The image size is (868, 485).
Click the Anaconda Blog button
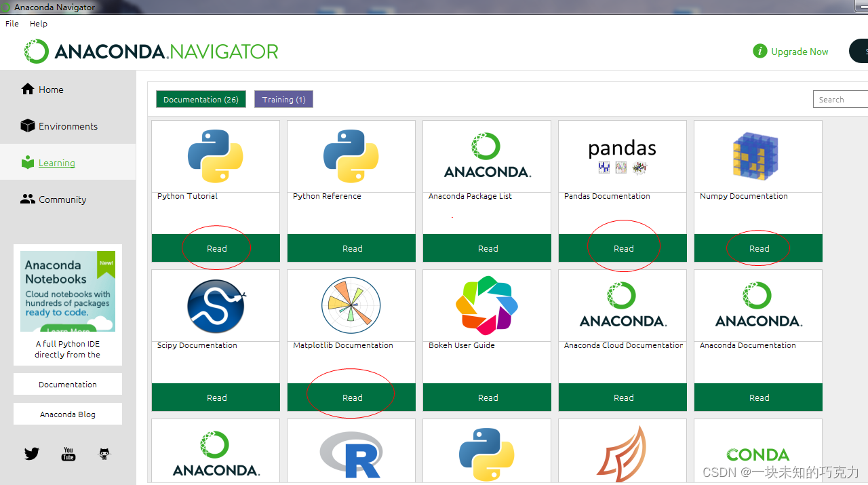click(x=68, y=414)
